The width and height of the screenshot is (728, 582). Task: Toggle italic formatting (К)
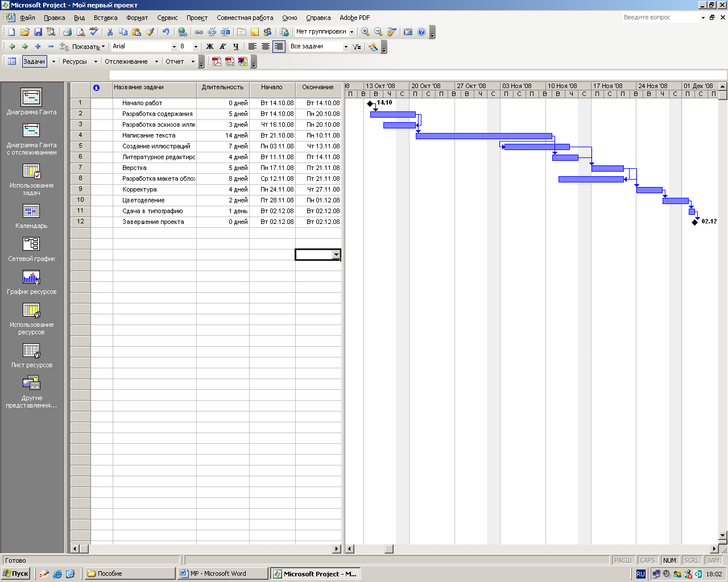point(223,47)
